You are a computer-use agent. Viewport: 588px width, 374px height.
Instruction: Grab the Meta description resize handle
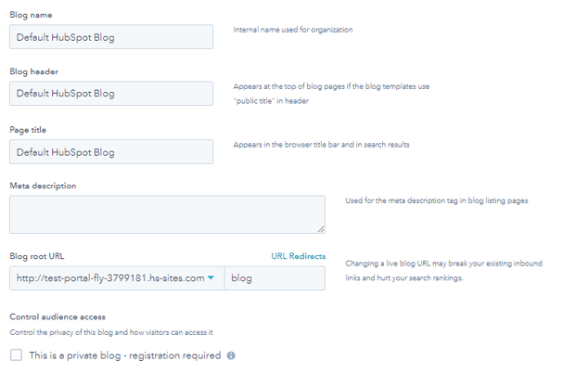click(320, 228)
